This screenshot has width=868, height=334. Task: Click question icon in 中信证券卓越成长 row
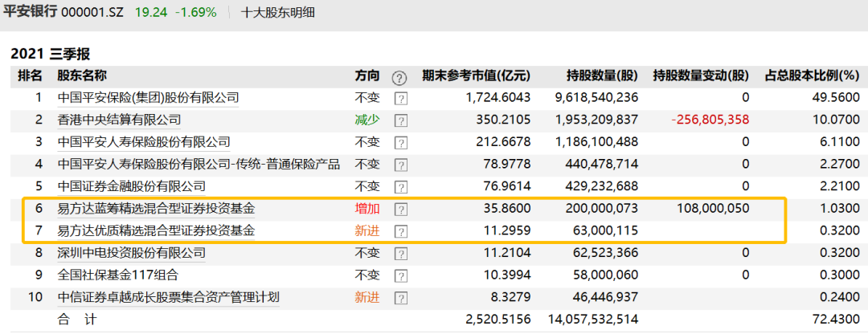click(x=401, y=298)
